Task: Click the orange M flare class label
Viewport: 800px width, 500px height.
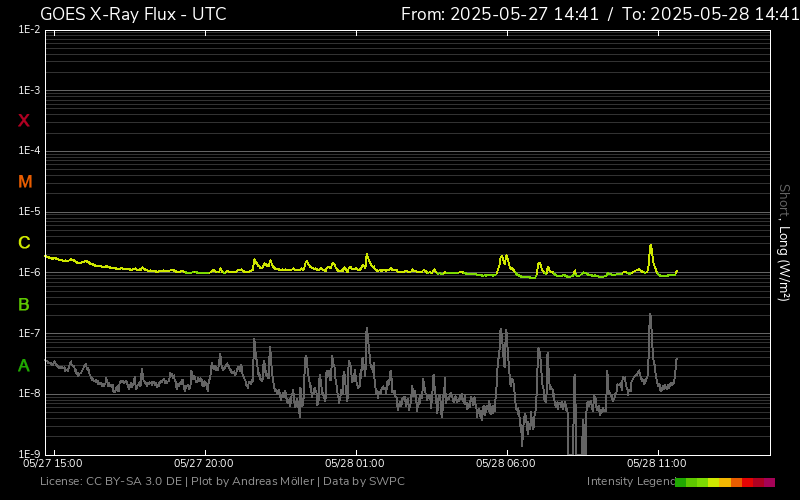Action: coord(25,182)
